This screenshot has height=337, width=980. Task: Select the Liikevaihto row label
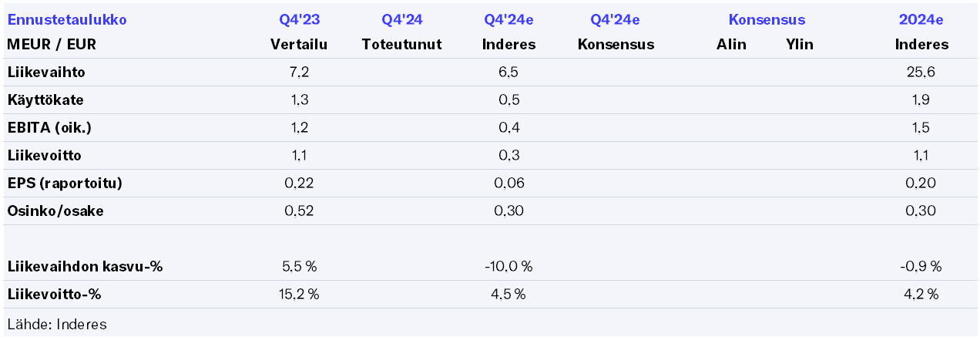point(45,72)
